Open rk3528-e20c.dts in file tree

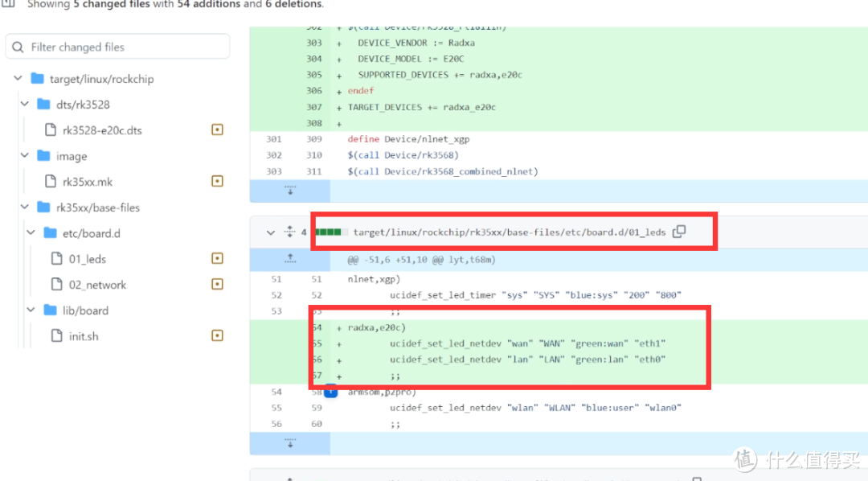point(102,130)
